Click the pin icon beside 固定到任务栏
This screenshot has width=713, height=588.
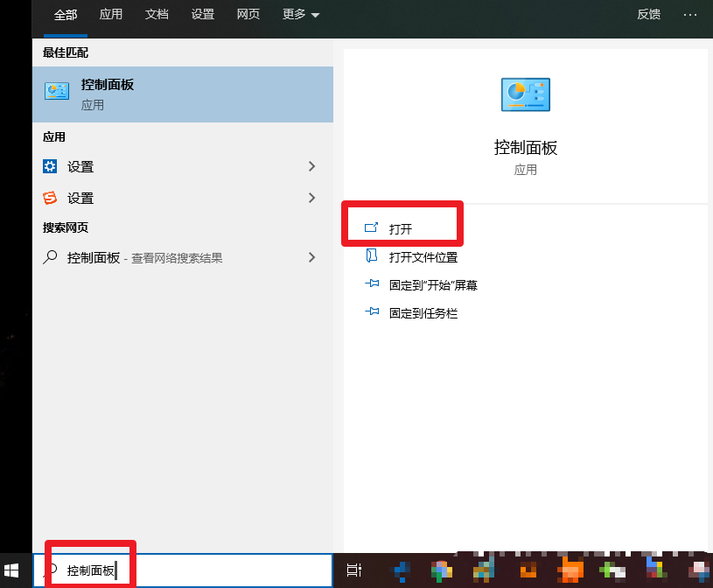(x=371, y=312)
